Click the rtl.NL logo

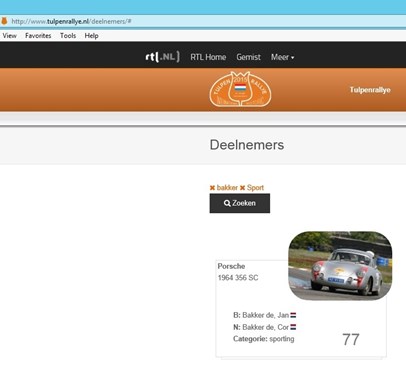point(162,57)
